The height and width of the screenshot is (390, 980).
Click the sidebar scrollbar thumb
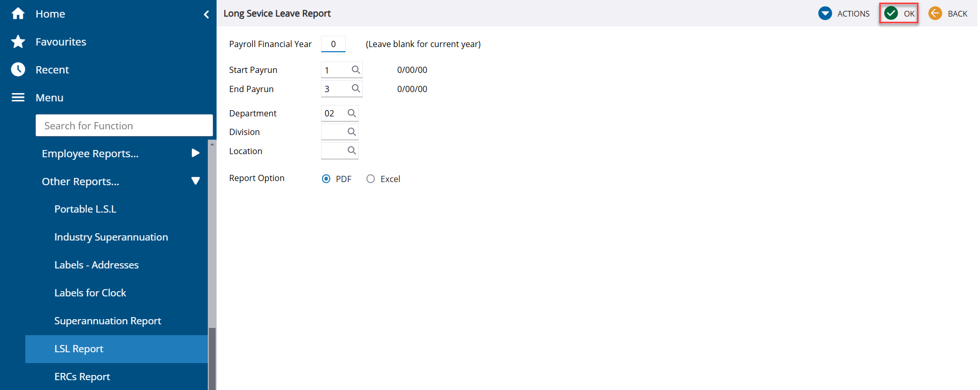[212, 358]
